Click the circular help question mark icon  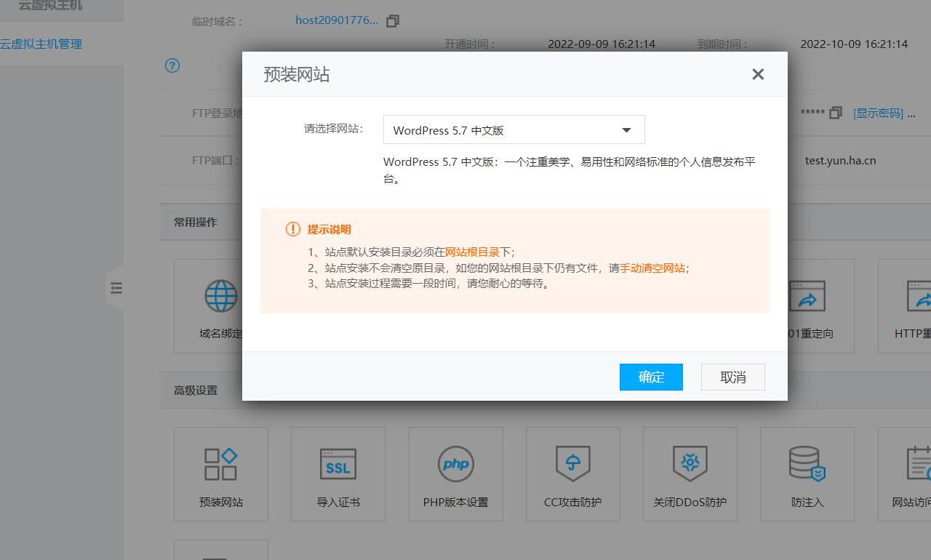pos(172,65)
